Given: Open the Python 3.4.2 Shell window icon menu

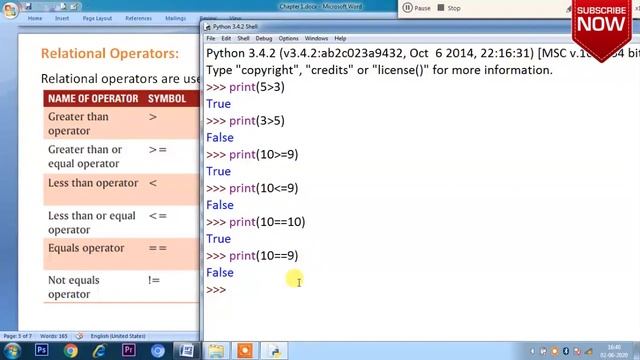Looking at the screenshot, I should pyautogui.click(x=208, y=27).
